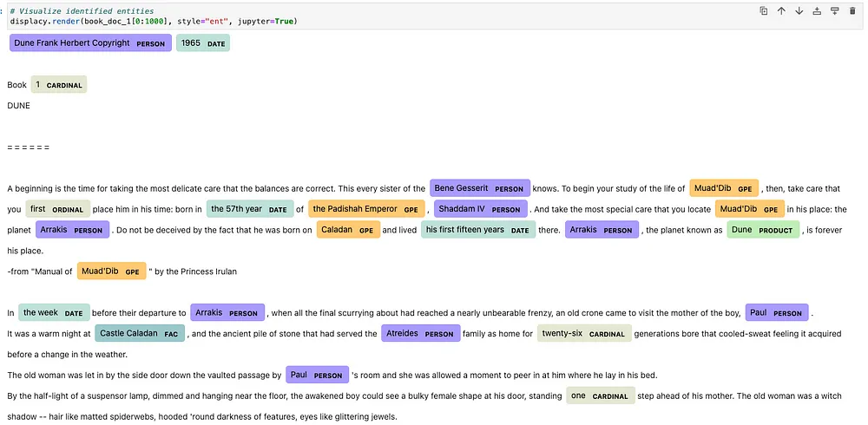
Task: Select the 'Dune' PRODUCT entity
Action: 763,230
